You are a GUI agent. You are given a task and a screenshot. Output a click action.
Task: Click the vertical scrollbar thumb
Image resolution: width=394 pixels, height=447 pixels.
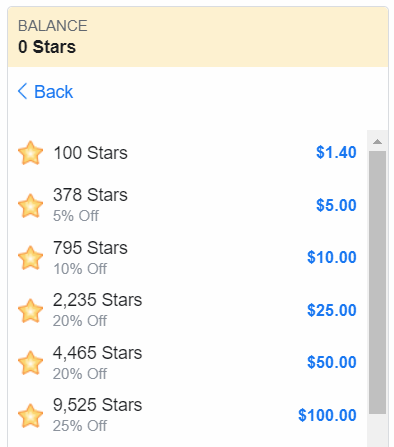click(377, 282)
